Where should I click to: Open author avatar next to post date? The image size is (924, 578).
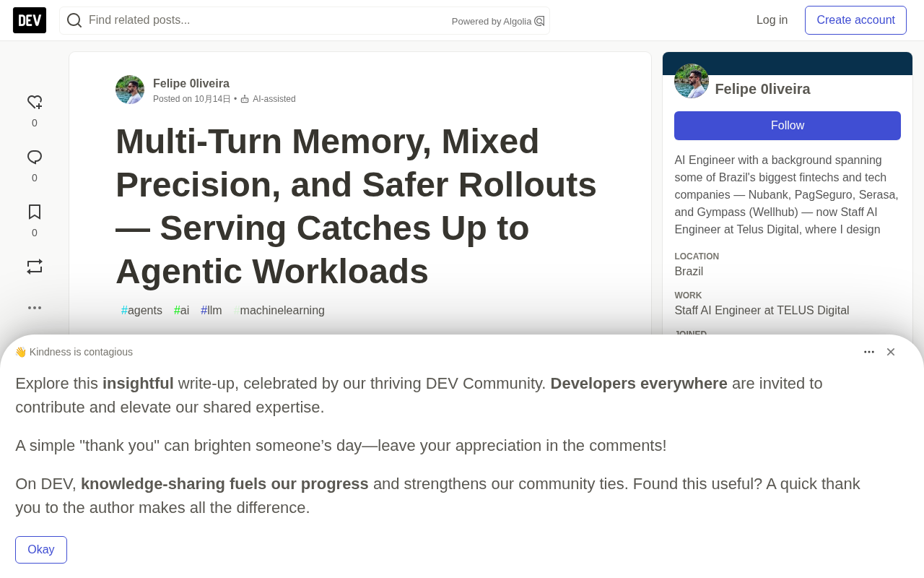click(130, 90)
